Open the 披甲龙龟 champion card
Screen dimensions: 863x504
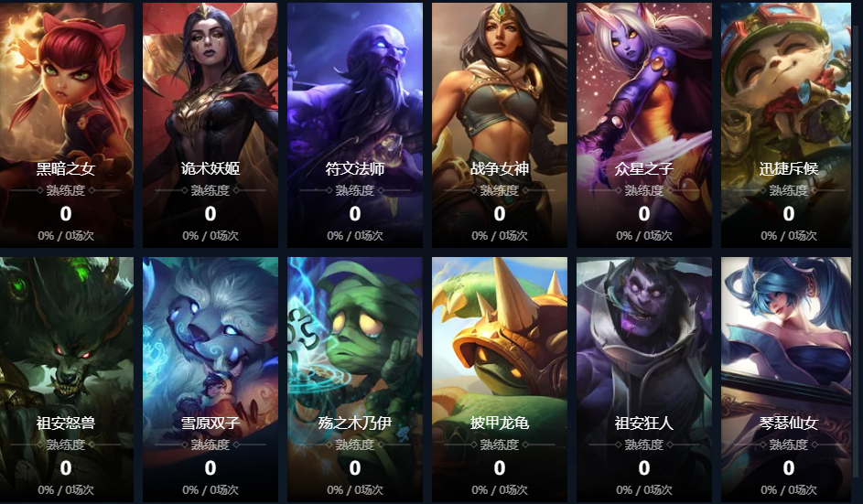click(500, 380)
